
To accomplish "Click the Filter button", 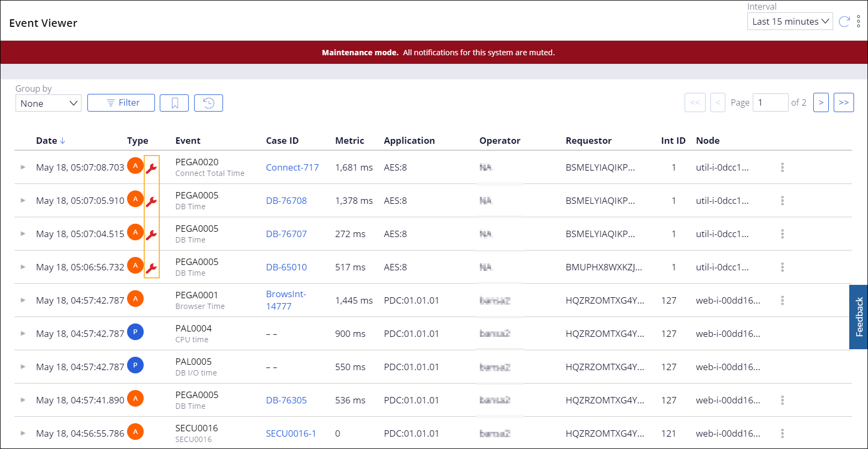I will [x=121, y=103].
